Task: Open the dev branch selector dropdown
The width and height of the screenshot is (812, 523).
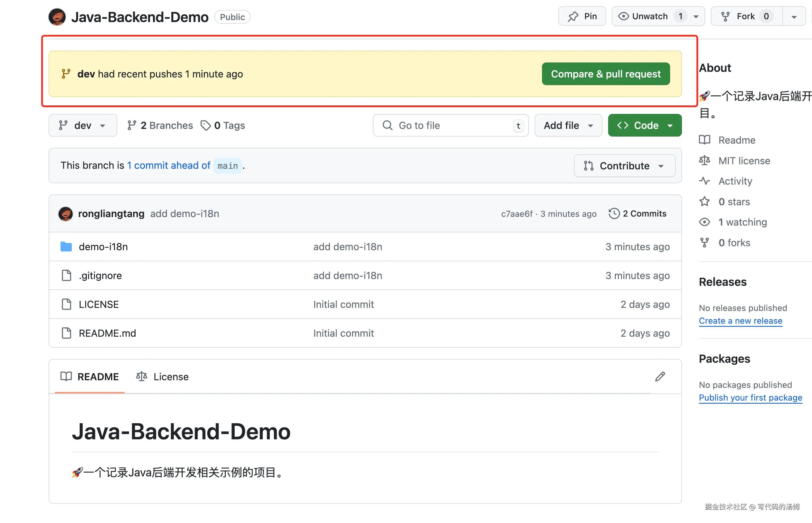Action: 83,125
